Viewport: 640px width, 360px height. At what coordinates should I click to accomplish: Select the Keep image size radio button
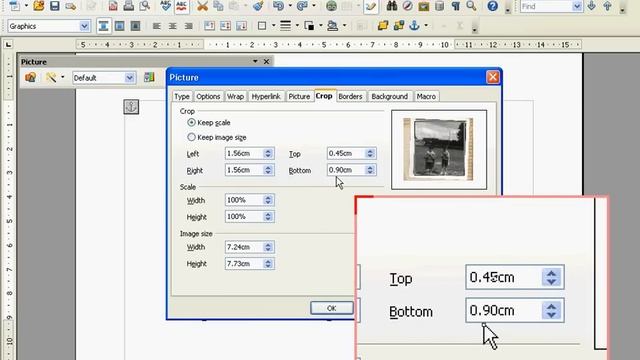pos(191,137)
